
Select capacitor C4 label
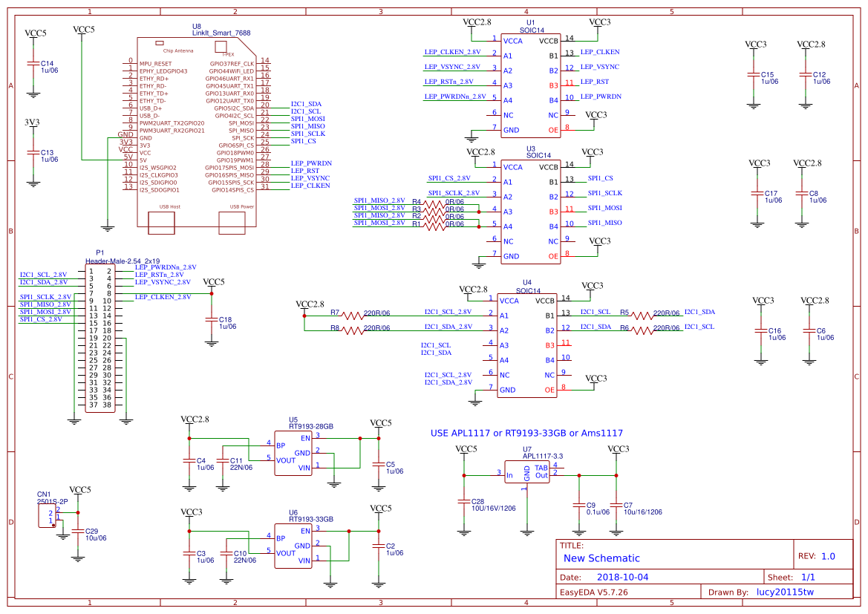coord(206,464)
